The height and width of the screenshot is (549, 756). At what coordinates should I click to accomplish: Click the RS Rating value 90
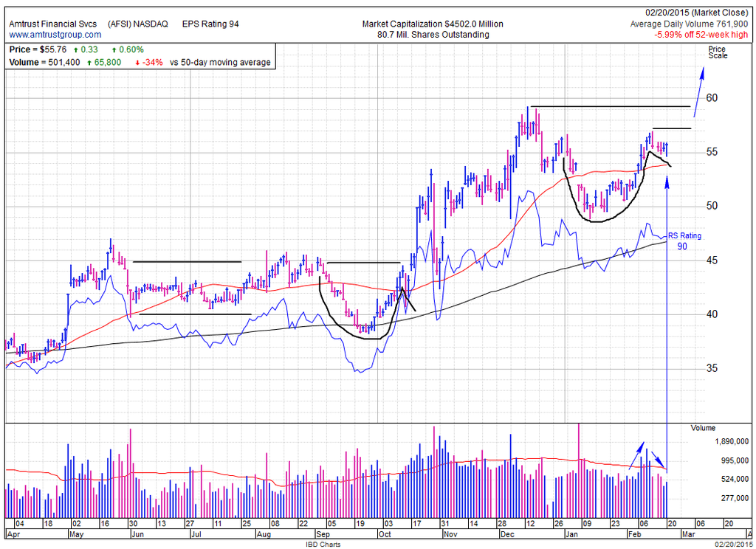681,246
